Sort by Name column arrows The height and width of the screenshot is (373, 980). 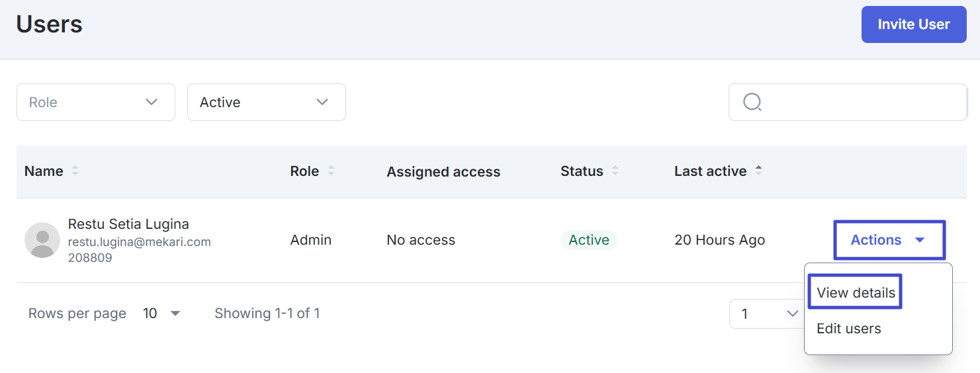coord(75,171)
